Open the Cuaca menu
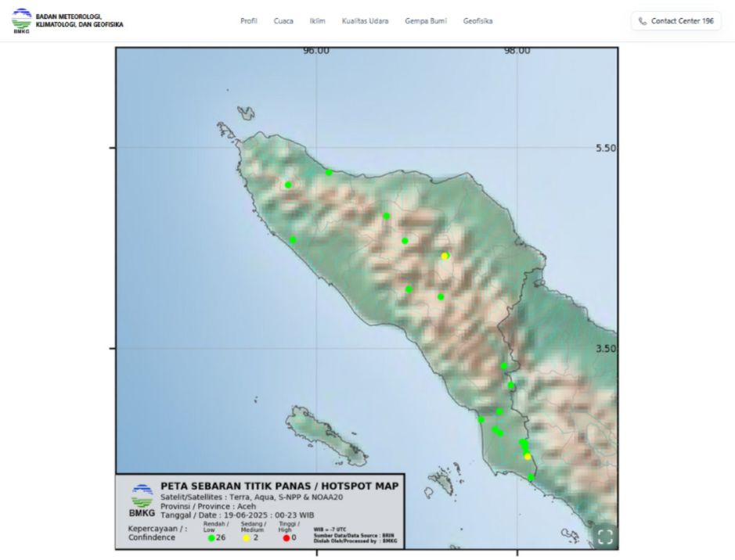 coord(283,21)
